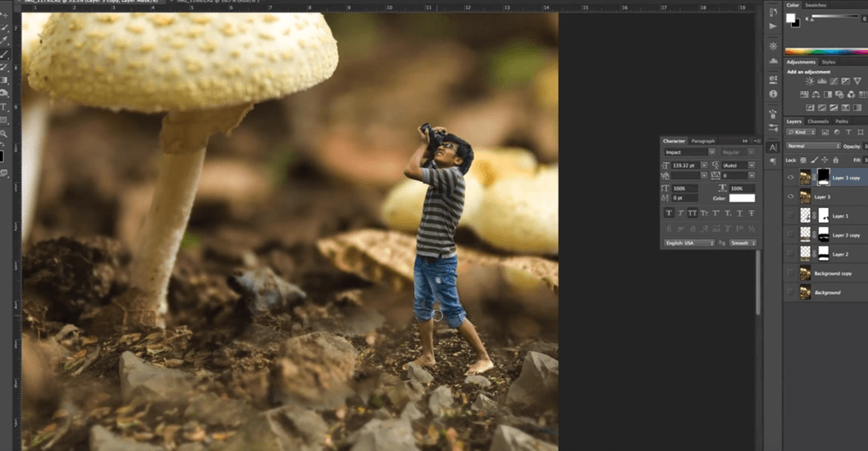Show the hidden Layer 1
Image resolution: width=868 pixels, height=451 pixels.
(790, 215)
